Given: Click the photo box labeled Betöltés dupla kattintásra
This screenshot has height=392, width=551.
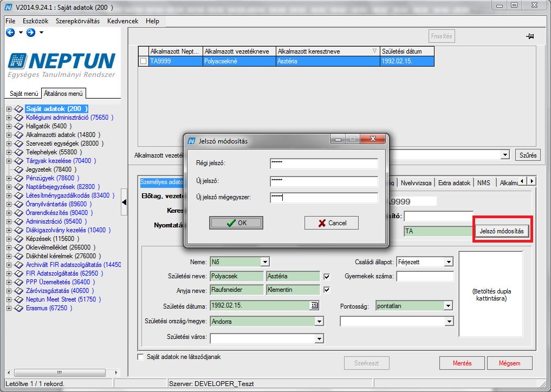Looking at the screenshot, I should click(491, 294).
